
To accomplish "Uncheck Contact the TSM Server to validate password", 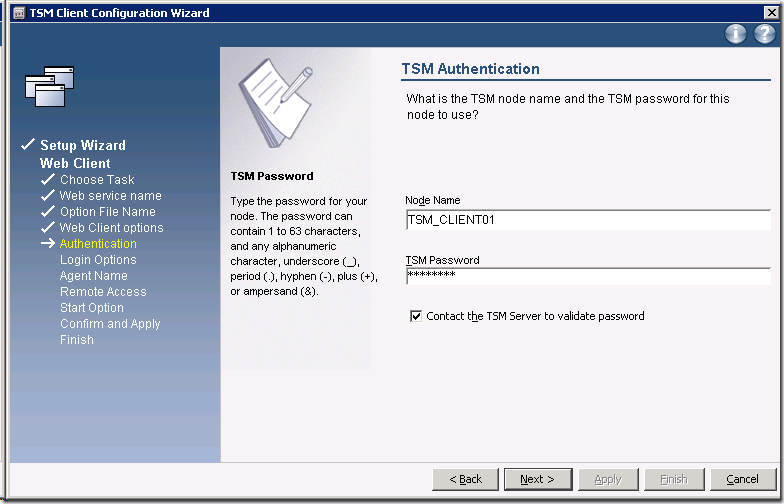I will (x=416, y=316).
